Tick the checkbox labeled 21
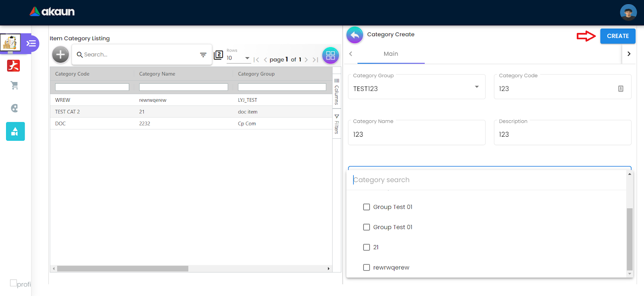644x296 pixels. [366, 247]
